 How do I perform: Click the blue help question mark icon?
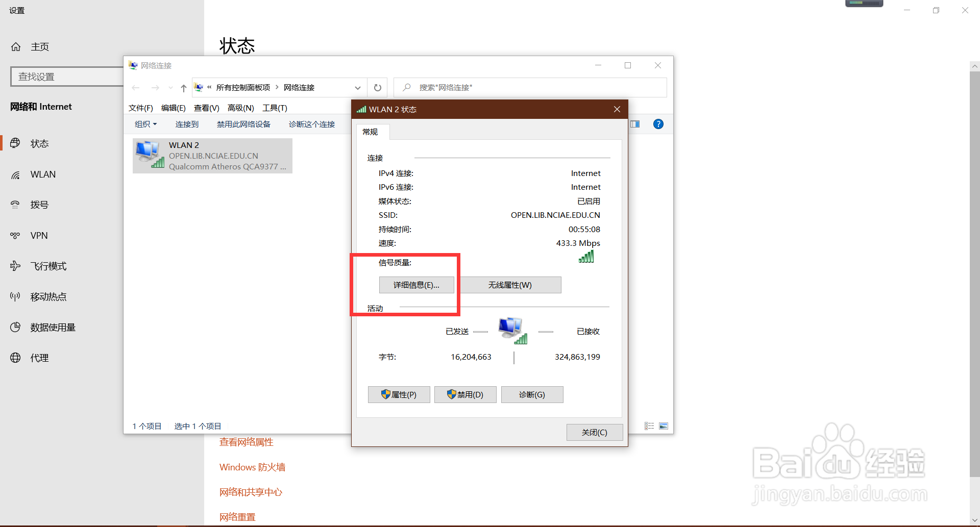pos(658,124)
